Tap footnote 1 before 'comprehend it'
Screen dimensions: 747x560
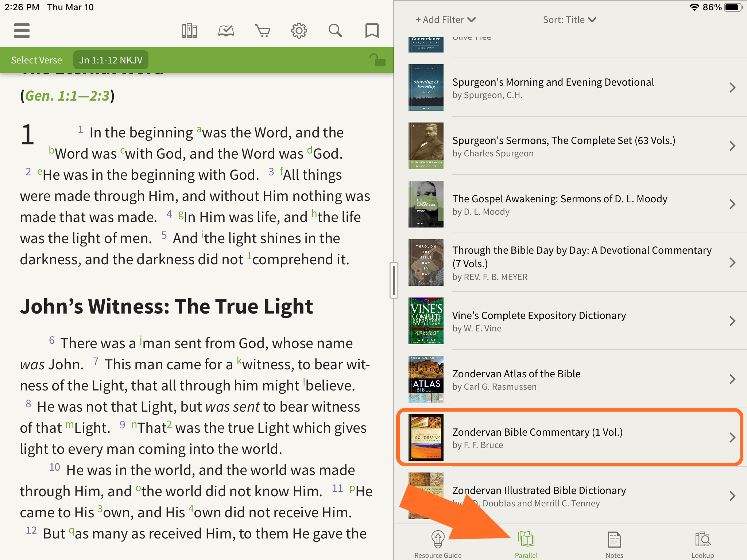point(249,255)
